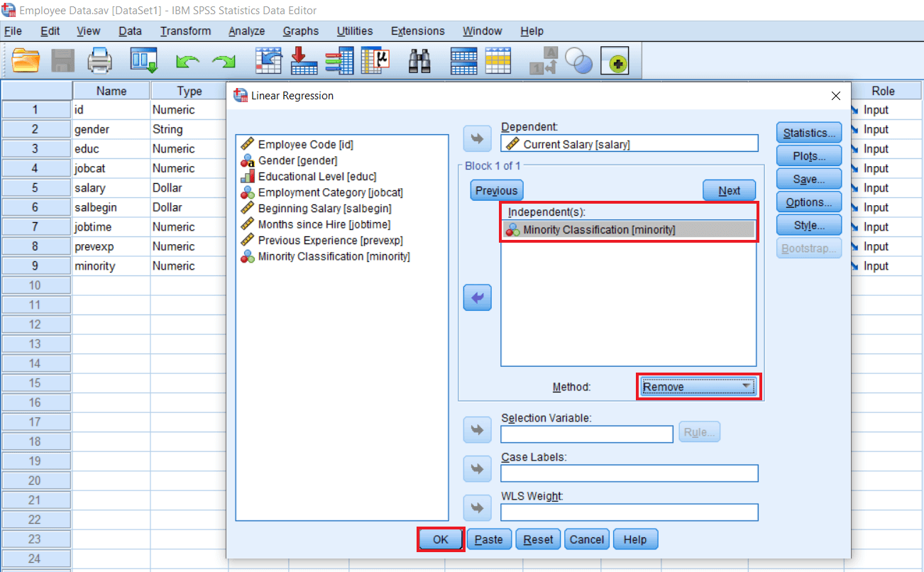Click the arrow button beside WLS Weight

[x=477, y=507]
